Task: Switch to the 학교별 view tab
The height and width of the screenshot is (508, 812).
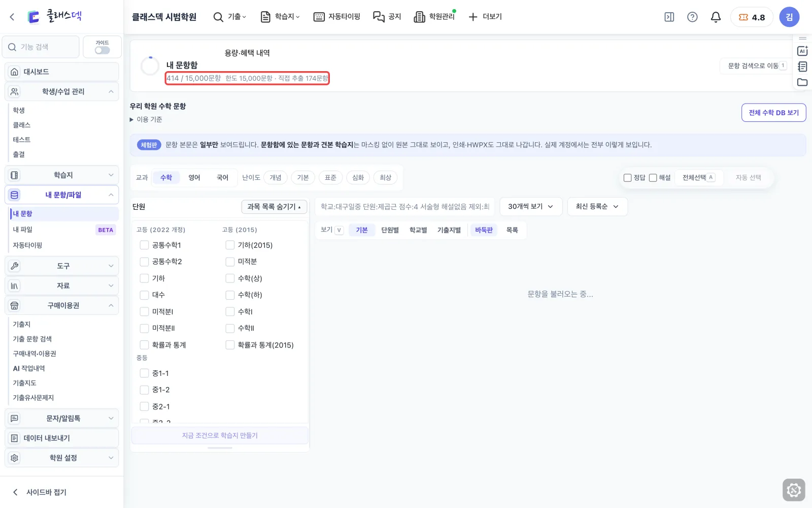Action: (x=418, y=230)
